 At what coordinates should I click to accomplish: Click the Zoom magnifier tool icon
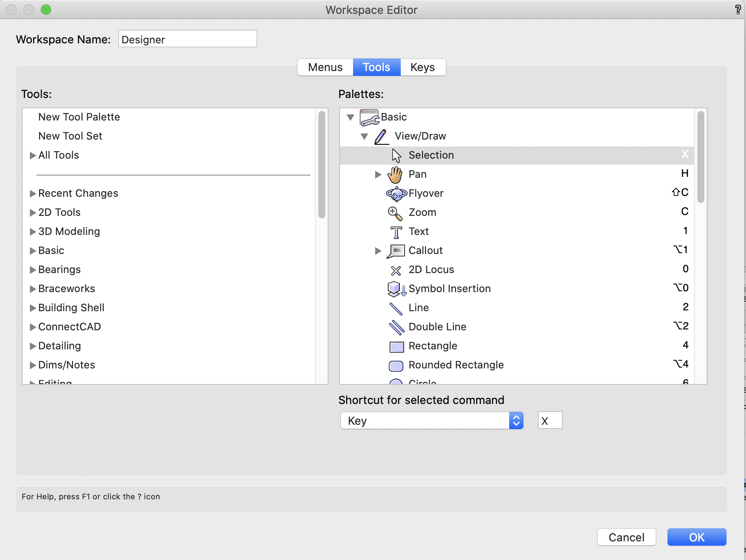395,213
